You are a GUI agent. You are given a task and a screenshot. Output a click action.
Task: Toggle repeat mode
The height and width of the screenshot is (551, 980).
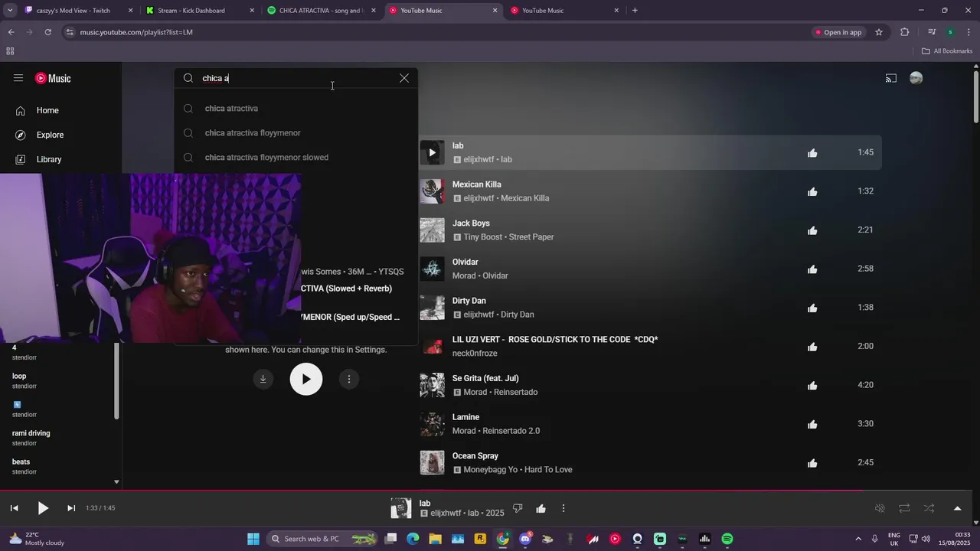pyautogui.click(x=904, y=508)
